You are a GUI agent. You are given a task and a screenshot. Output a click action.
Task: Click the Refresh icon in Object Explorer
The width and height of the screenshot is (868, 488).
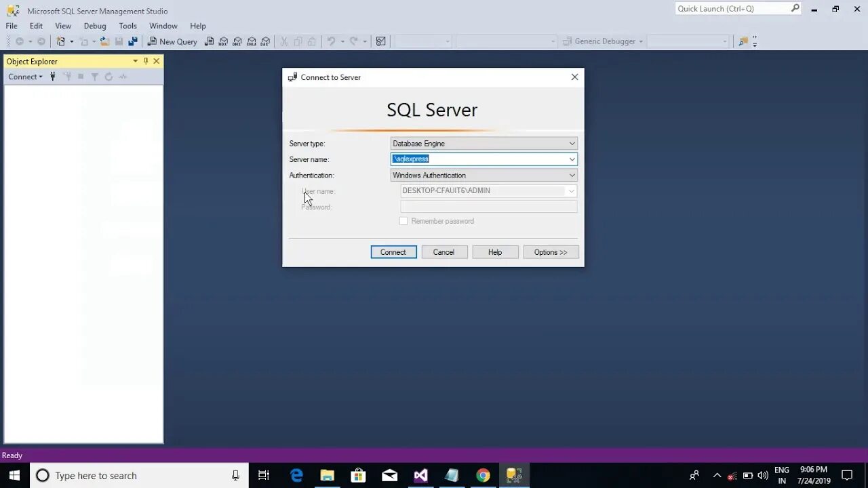(108, 77)
